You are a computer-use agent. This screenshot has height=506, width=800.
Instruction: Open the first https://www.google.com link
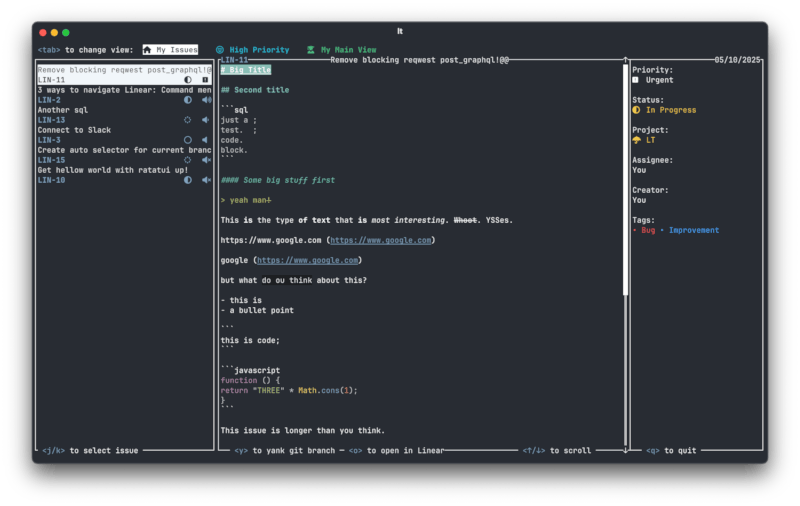(x=381, y=240)
